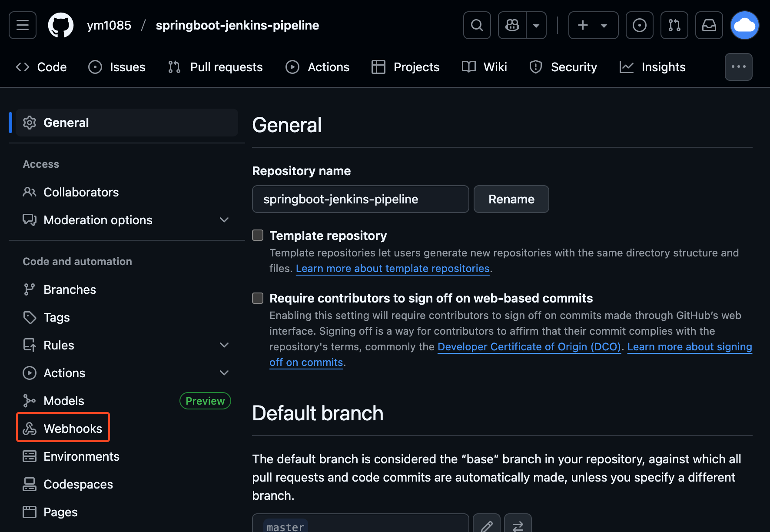Click the Environments server icon

coord(30,456)
